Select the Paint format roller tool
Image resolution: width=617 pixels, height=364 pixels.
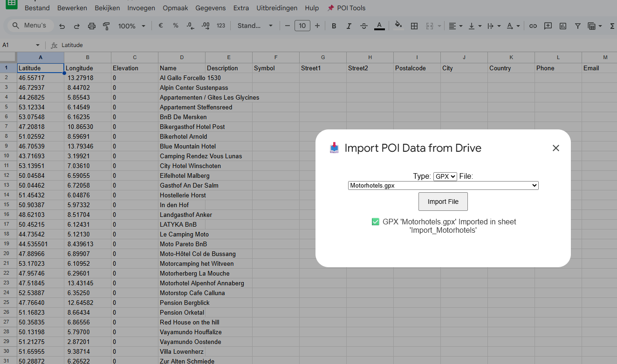(x=106, y=26)
